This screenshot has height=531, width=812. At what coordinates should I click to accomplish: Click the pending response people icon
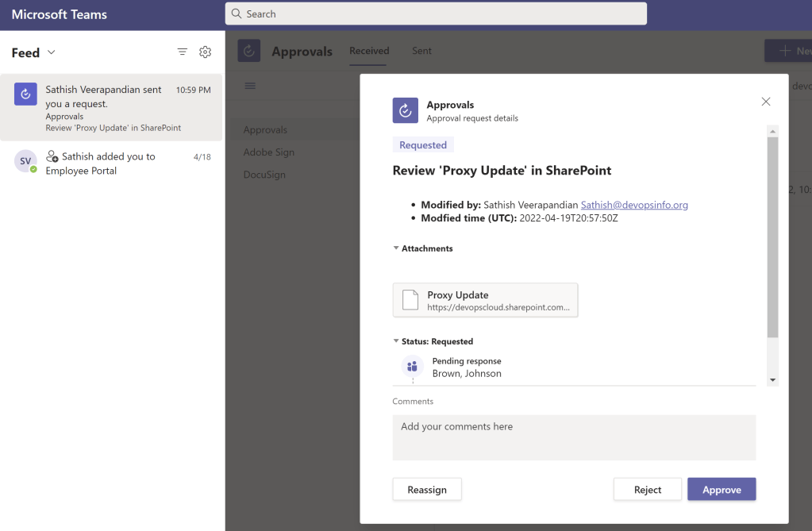[x=412, y=367]
